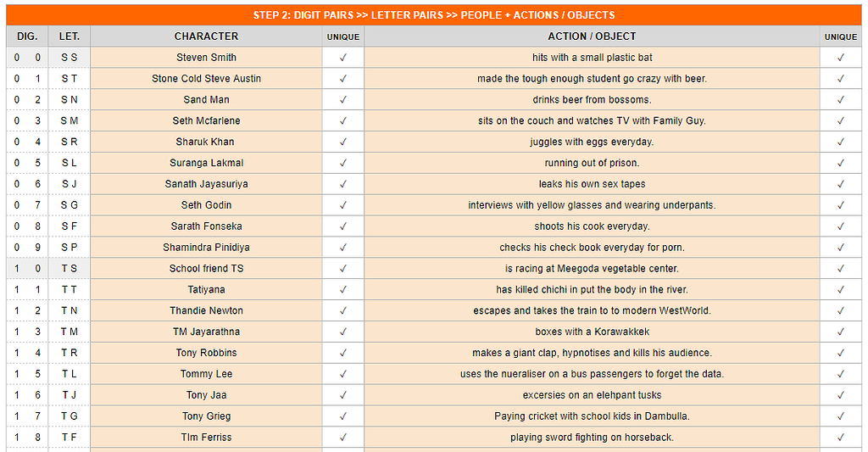The width and height of the screenshot is (868, 452).
Task: Click the DIG. column header
Action: (27, 36)
